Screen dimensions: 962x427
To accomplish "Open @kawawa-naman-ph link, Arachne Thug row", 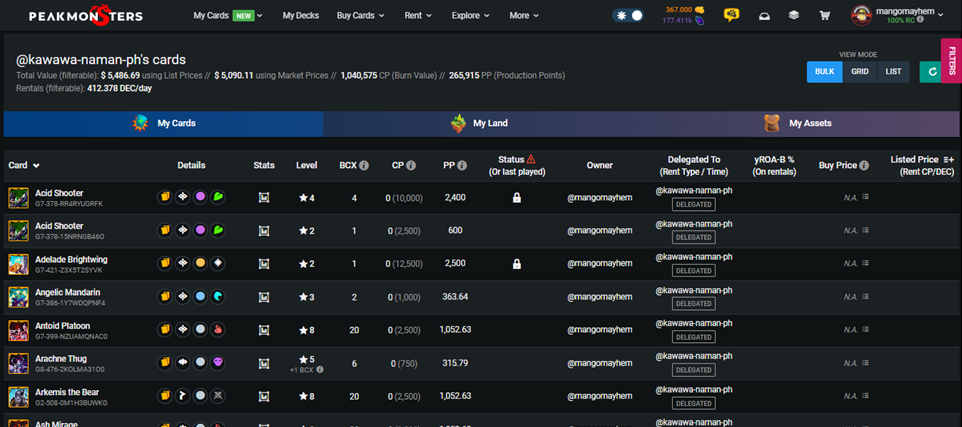I will pyautogui.click(x=694, y=356).
